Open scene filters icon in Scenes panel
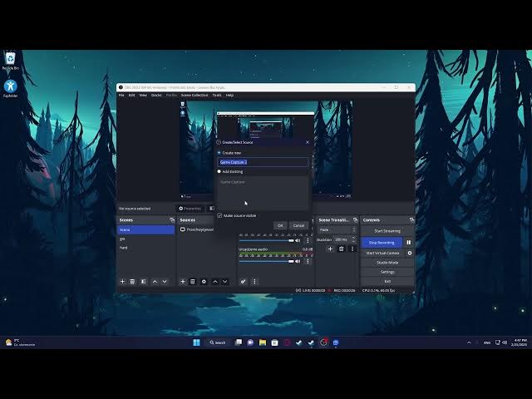 click(143, 282)
